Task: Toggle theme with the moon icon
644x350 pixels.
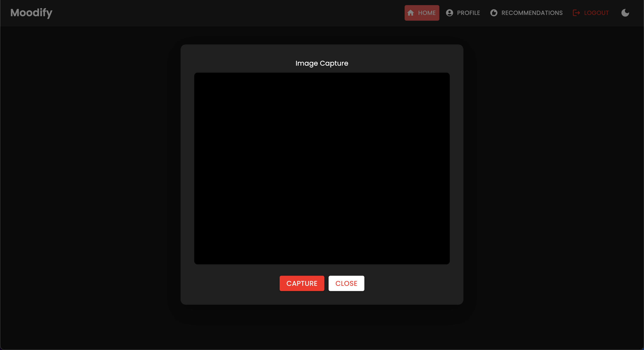Action: click(625, 13)
